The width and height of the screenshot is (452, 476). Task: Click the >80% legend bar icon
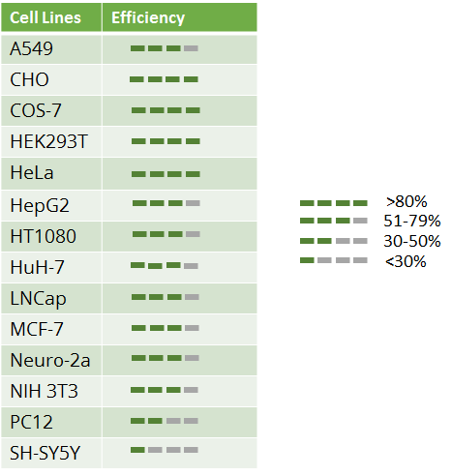[x=334, y=203]
